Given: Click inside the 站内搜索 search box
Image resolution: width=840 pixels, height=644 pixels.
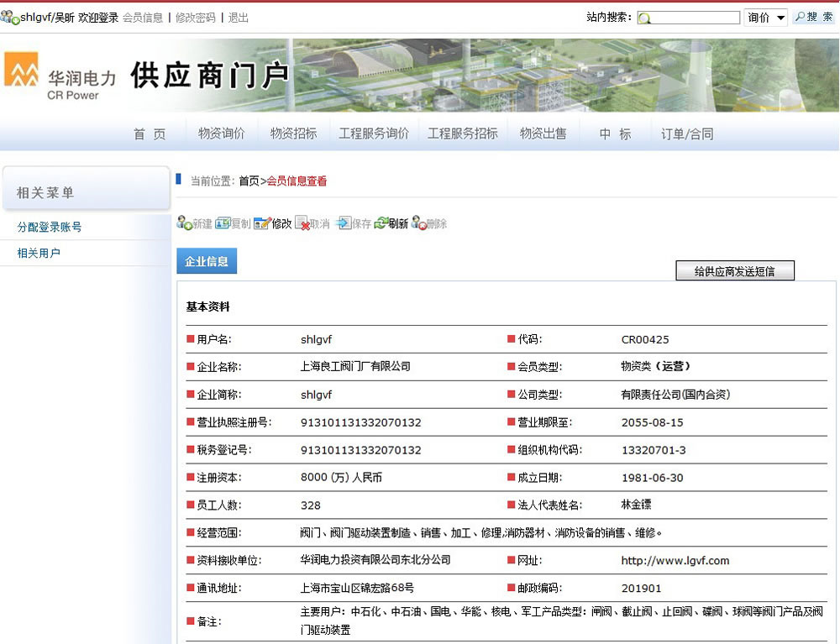Looking at the screenshot, I should (x=689, y=17).
